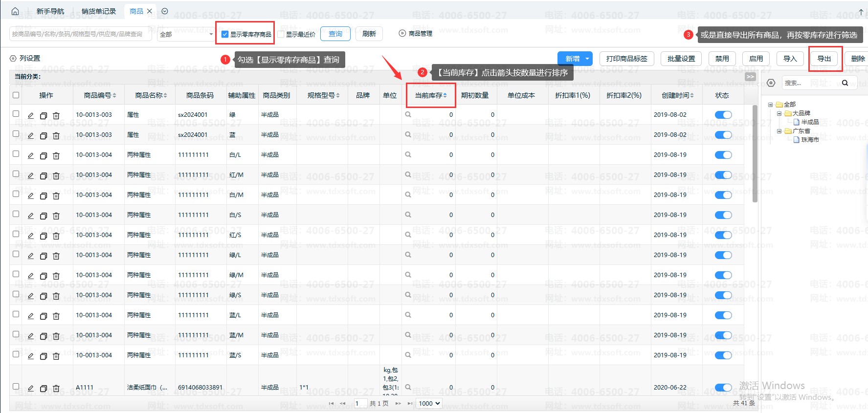
Task: Sort by 当前库存 column header
Action: click(430, 95)
